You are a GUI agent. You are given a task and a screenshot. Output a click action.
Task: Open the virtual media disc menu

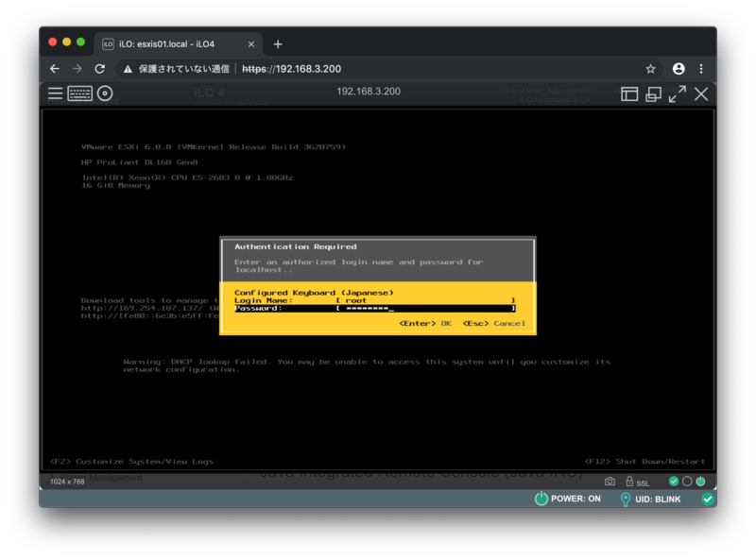pyautogui.click(x=105, y=93)
